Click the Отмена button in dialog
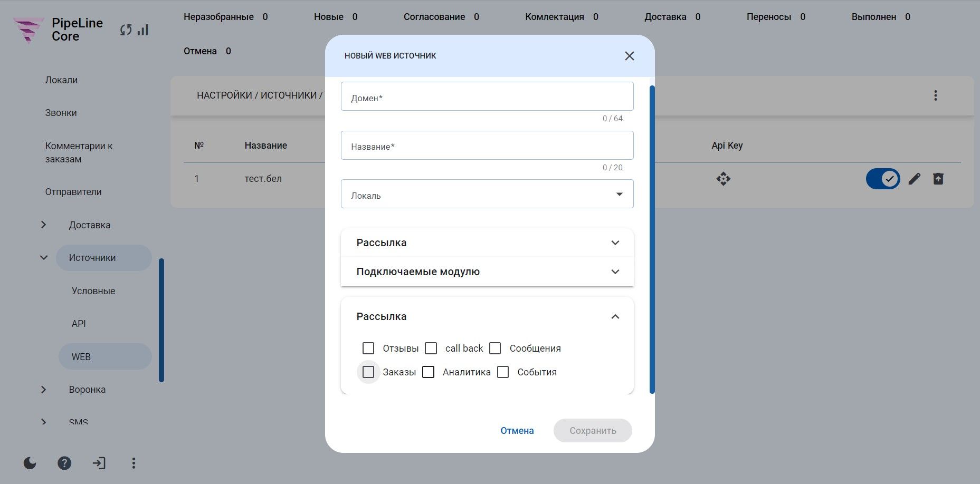 517,431
